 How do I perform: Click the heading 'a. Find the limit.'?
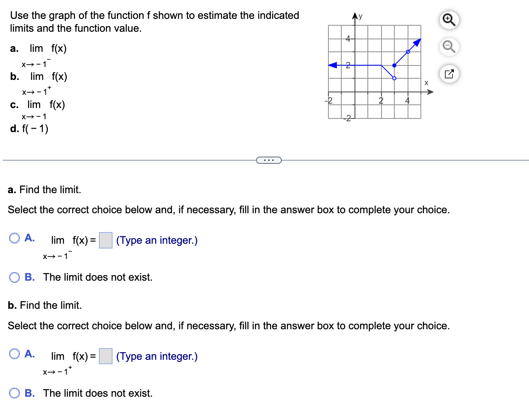(44, 190)
